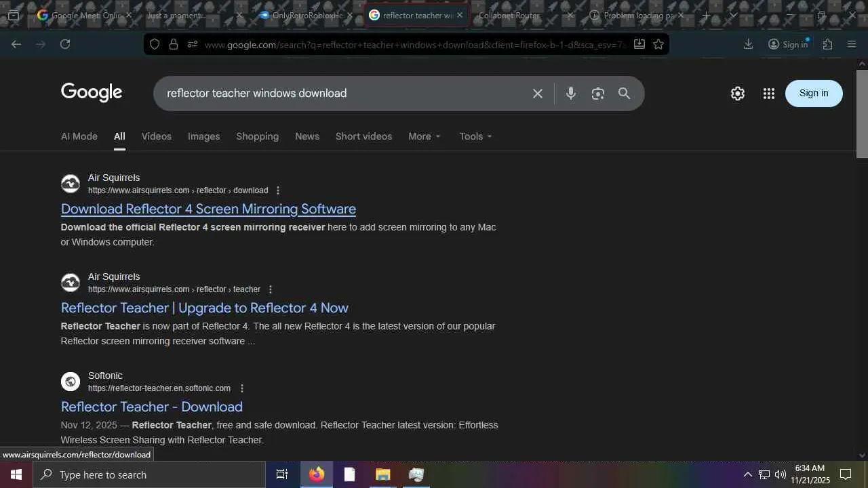Click the Save to Pocket icon in address bar

(x=639, y=44)
